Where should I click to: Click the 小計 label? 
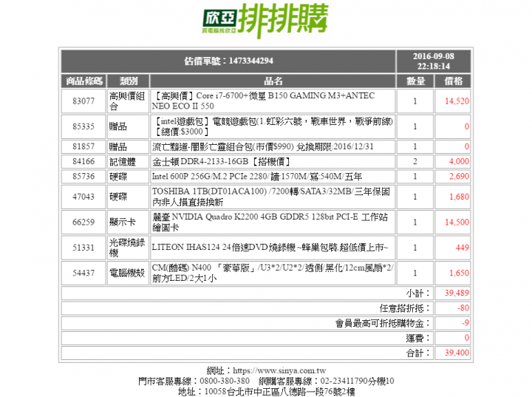[x=418, y=293]
